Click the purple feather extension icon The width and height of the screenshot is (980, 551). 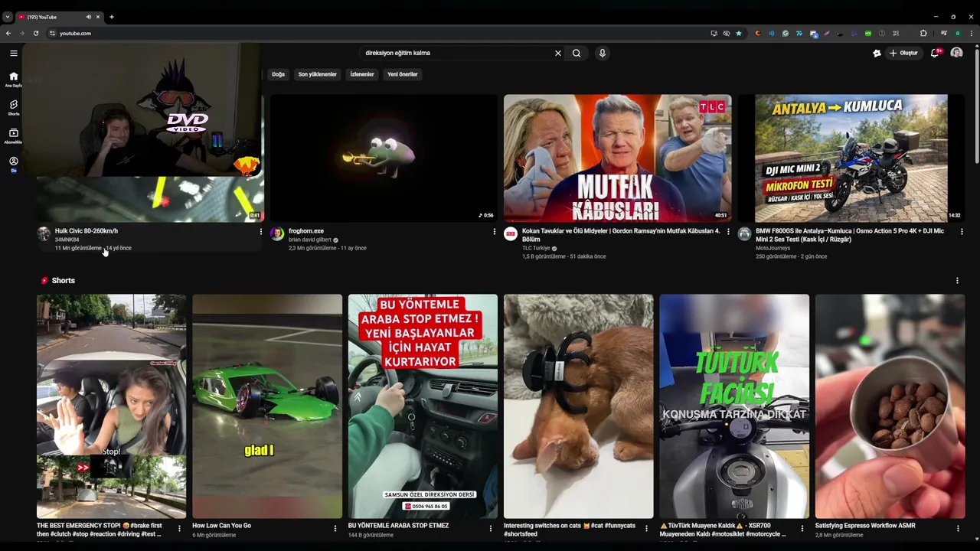click(827, 33)
